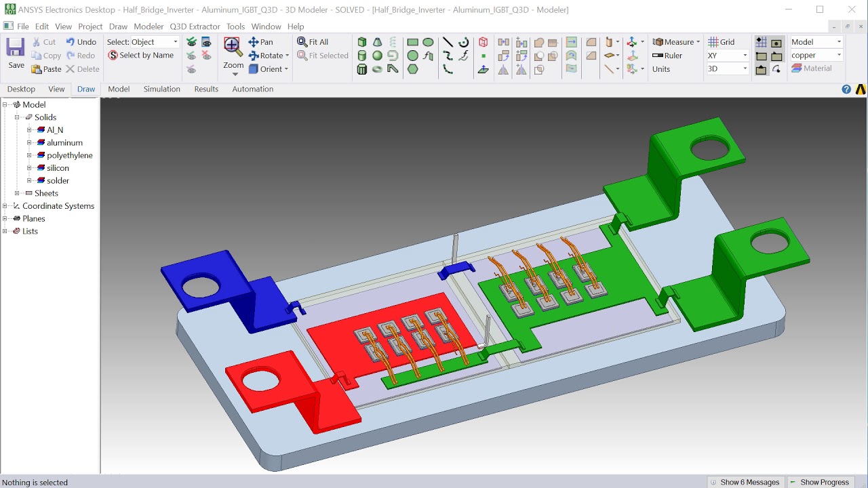
Task: Toggle snap to face center mode
Action: (x=776, y=43)
